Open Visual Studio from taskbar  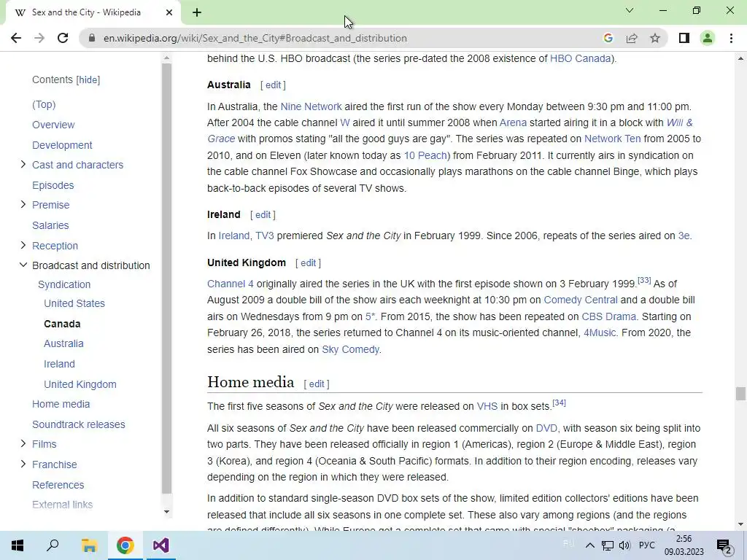click(x=160, y=545)
